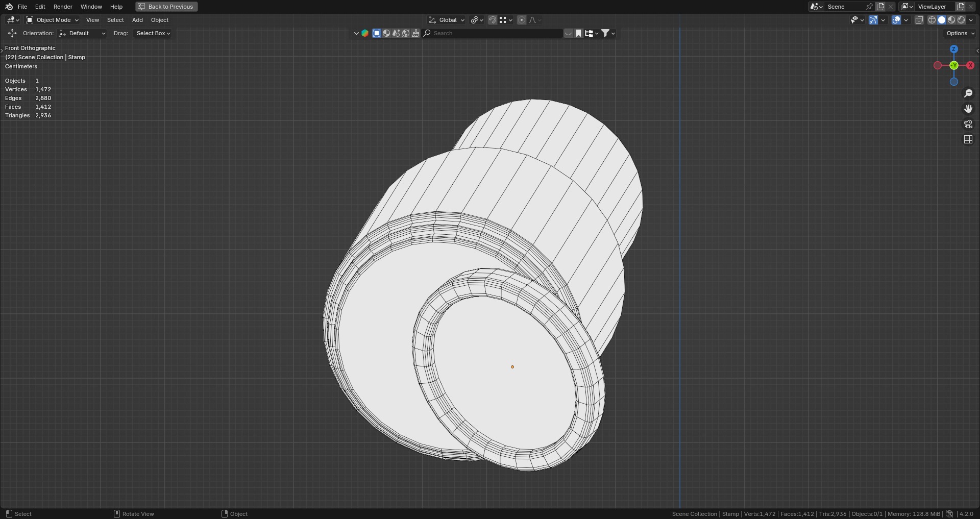Click the green Y axis gizmo handle
Image resolution: width=980 pixels, height=519 pixels.
tap(954, 65)
